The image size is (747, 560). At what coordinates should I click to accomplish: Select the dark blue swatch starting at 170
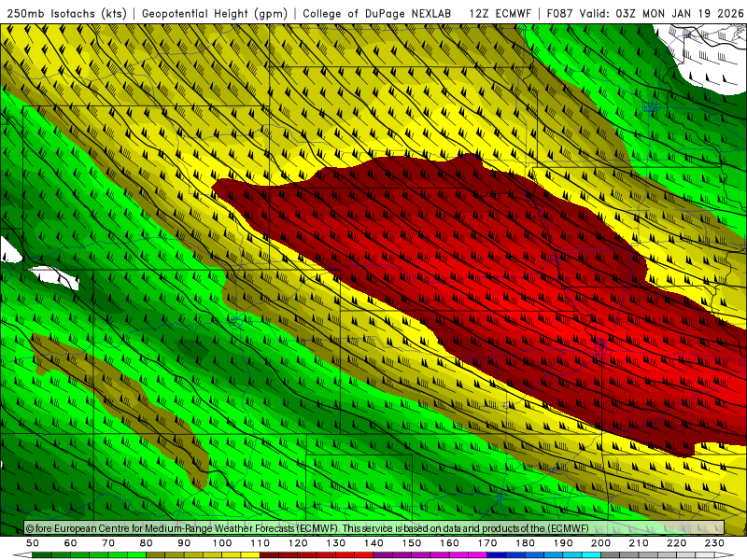497,554
